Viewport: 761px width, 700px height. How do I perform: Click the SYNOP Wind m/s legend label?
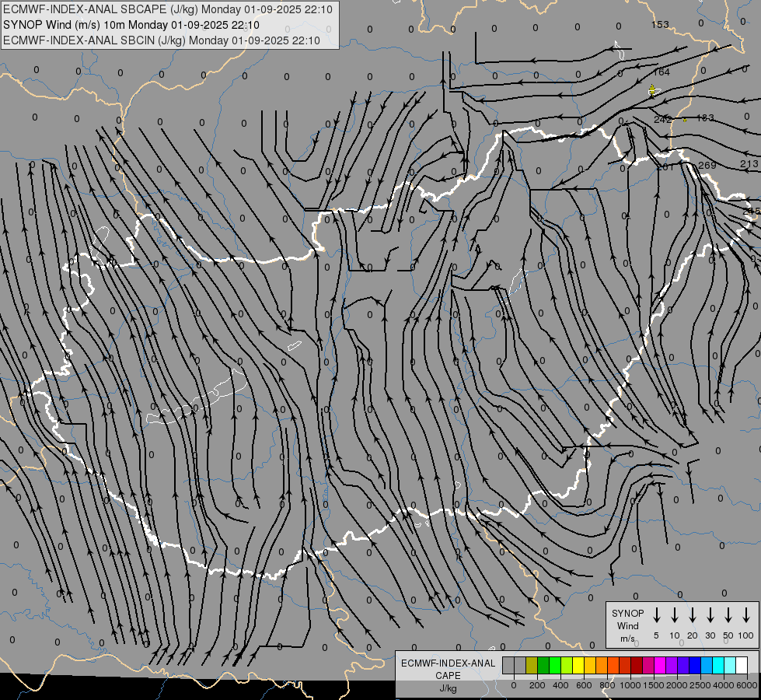(627, 625)
